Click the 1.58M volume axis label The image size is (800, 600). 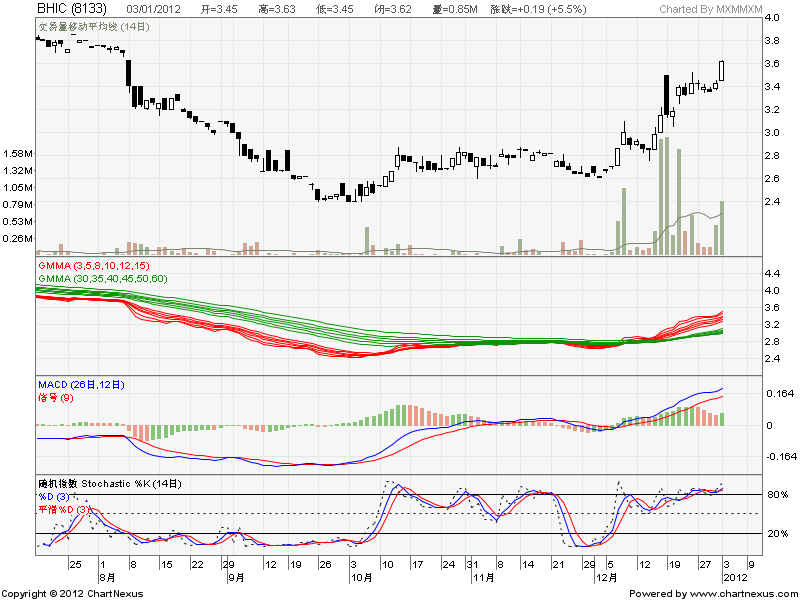(x=19, y=154)
